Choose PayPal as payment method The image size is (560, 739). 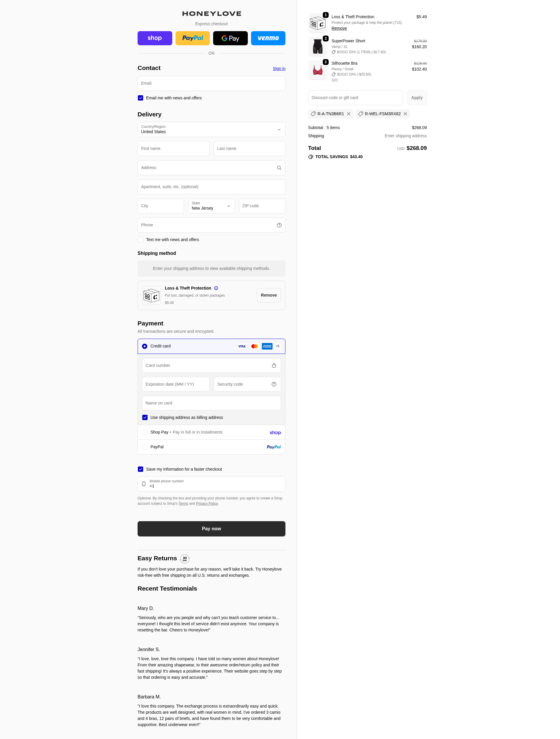point(145,447)
